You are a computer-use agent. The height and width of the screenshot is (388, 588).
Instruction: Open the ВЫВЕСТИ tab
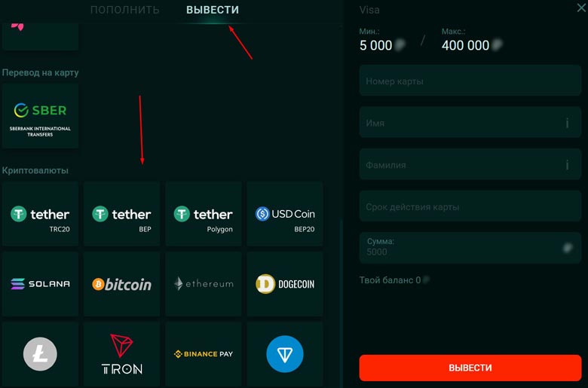coord(213,10)
